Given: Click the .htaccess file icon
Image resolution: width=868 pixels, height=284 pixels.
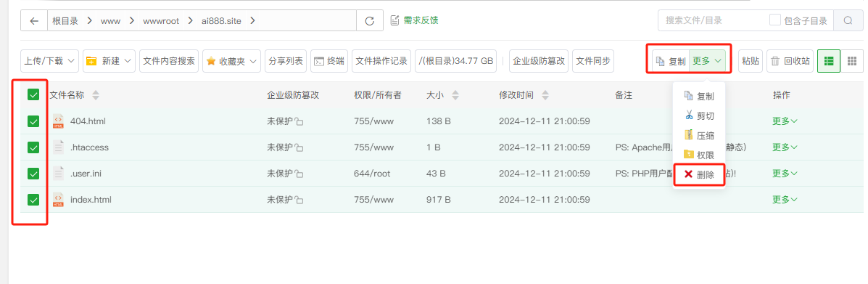Looking at the screenshot, I should [58, 147].
